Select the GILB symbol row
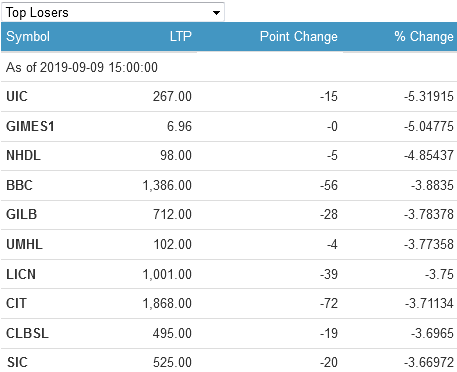The width and height of the screenshot is (457, 372). coord(228,214)
